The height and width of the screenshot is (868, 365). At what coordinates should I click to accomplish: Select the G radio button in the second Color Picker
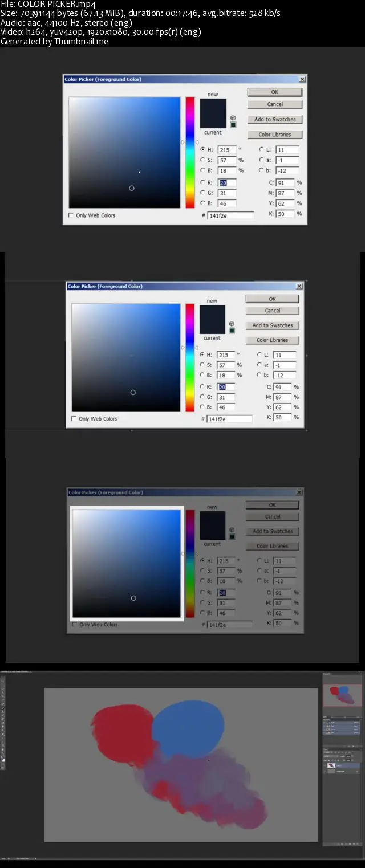[202, 397]
